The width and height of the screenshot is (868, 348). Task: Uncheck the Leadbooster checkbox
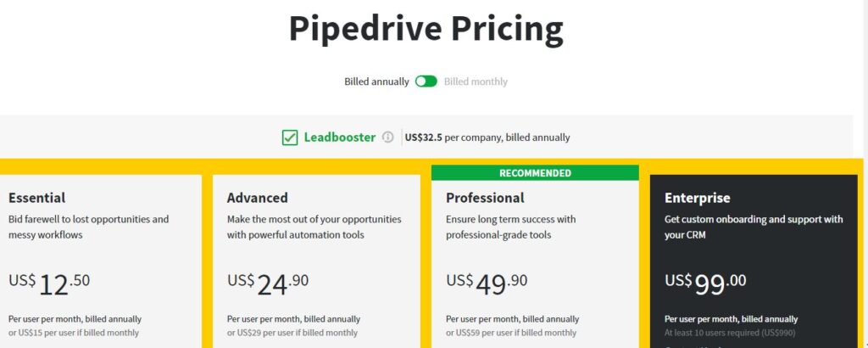point(290,138)
